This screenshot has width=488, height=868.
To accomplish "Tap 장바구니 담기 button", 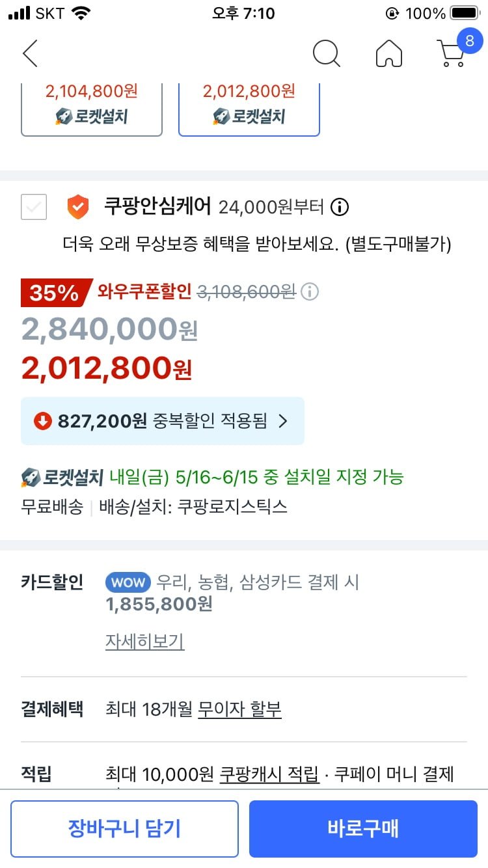I will pyautogui.click(x=124, y=829).
